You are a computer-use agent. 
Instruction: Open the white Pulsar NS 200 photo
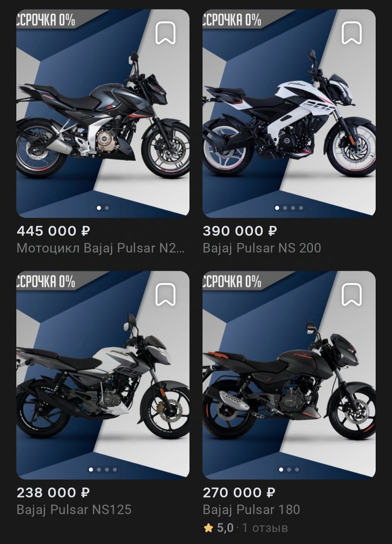coord(289,113)
